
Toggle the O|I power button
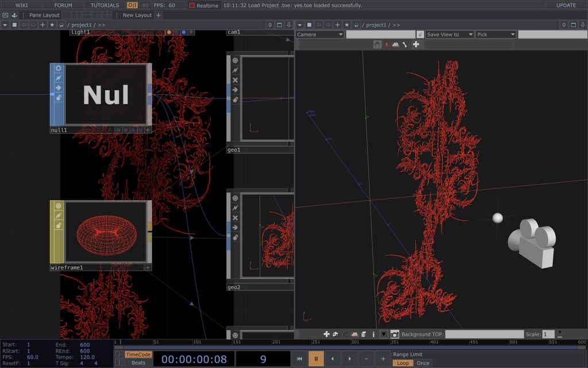(132, 5)
